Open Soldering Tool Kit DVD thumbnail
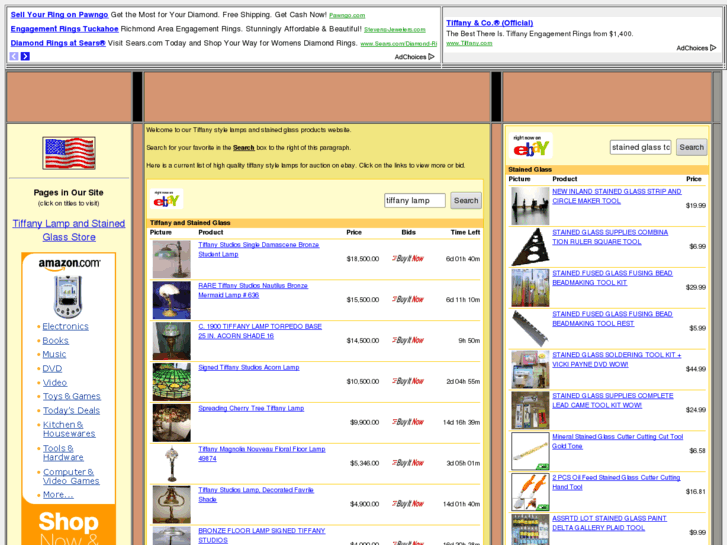This screenshot has height=545, width=727. (x=530, y=369)
